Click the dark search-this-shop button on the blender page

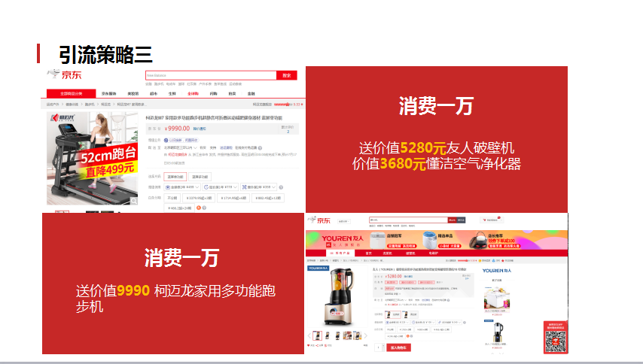461,220
